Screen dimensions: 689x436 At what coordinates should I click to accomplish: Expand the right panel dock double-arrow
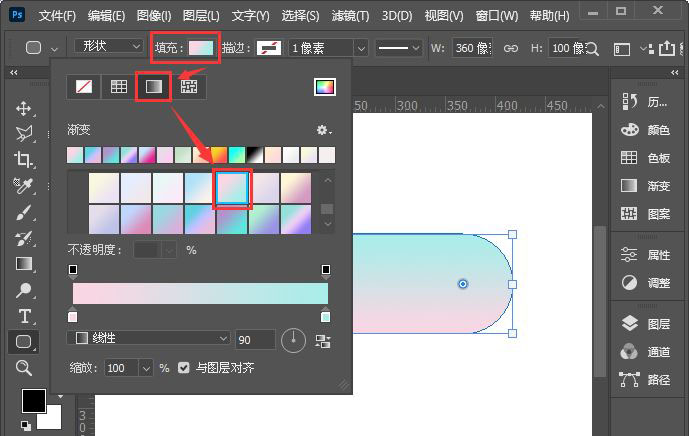(674, 73)
